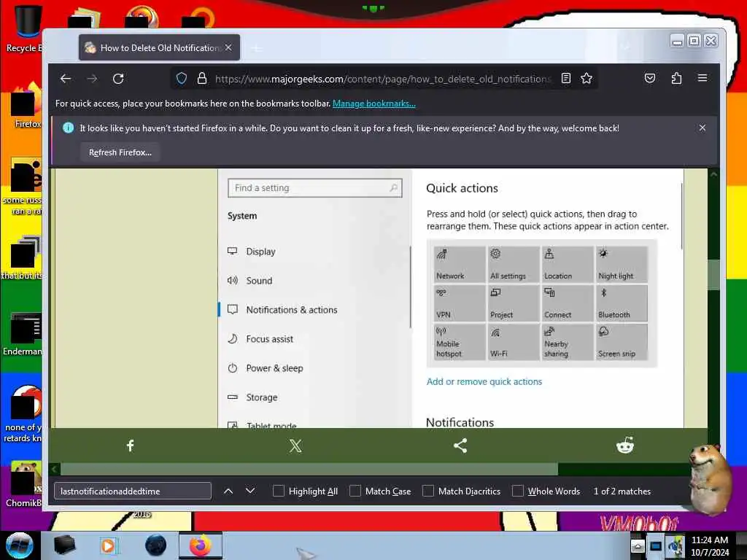The image size is (747, 560).
Task: Enable the Match Case checkbox
Action: [x=355, y=491]
